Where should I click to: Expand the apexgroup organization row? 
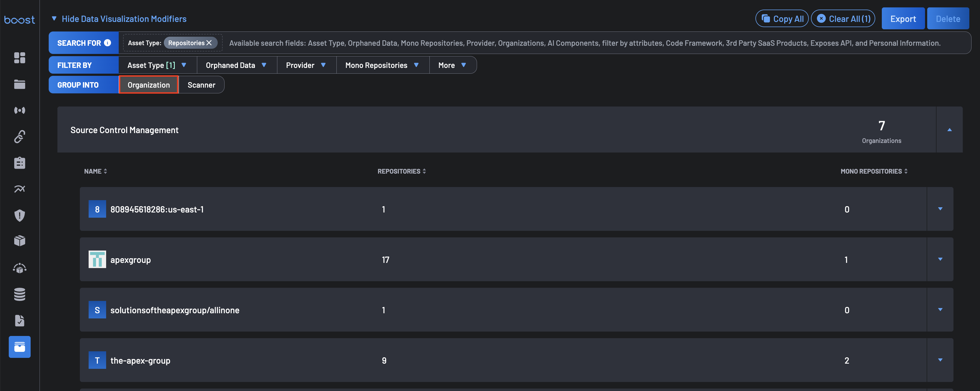(x=940, y=260)
